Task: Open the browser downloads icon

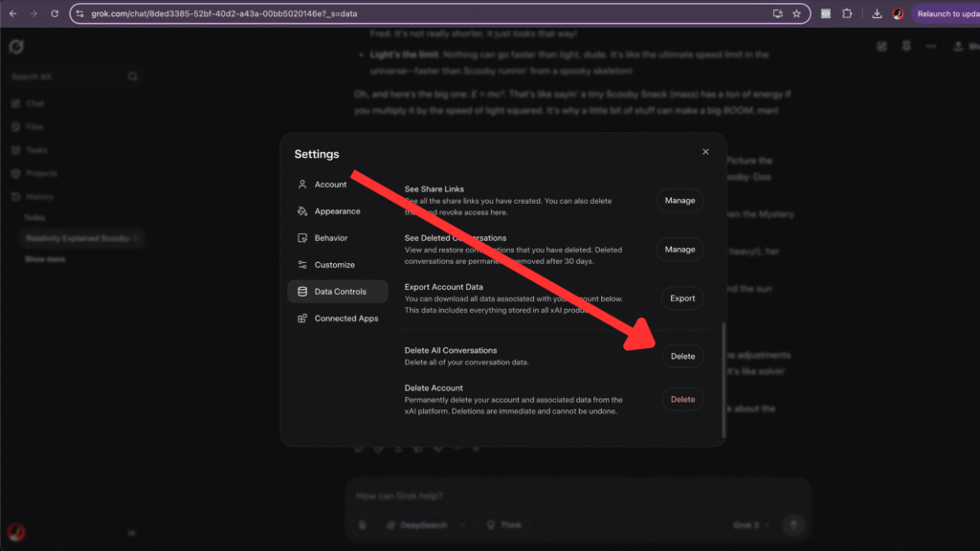Action: pyautogui.click(x=877, y=13)
